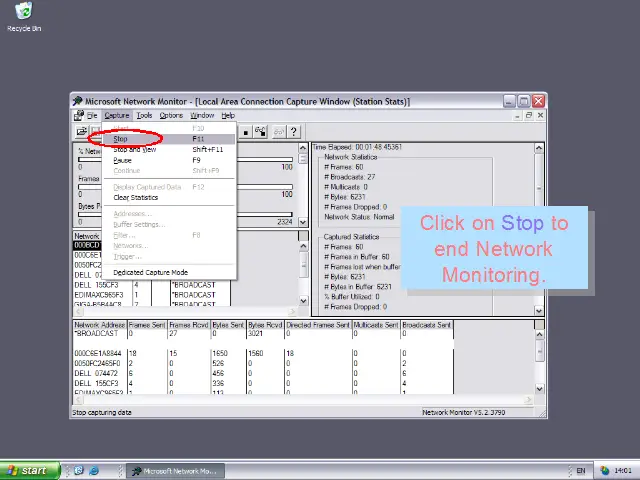This screenshot has height=480, width=640.
Task: Click the grayed Buffer Settings menu entry
Action: [x=169, y=224]
